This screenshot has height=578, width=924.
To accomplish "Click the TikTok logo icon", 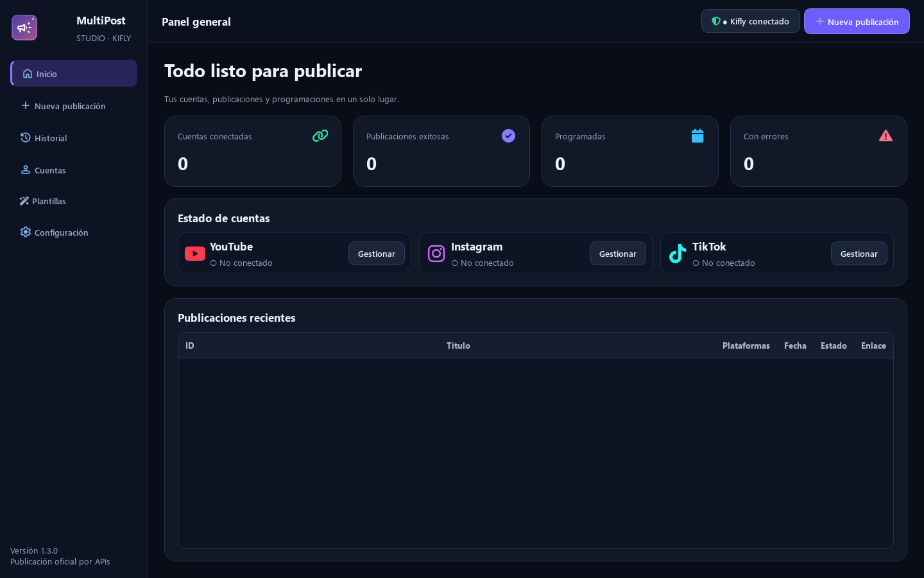I will coord(678,254).
